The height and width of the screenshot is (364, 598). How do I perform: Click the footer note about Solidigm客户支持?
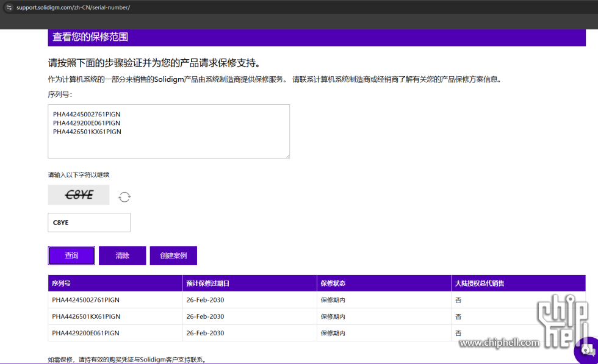tap(128, 359)
